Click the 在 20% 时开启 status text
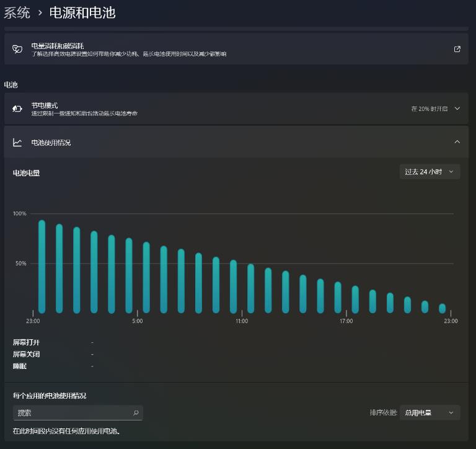 tap(429, 109)
